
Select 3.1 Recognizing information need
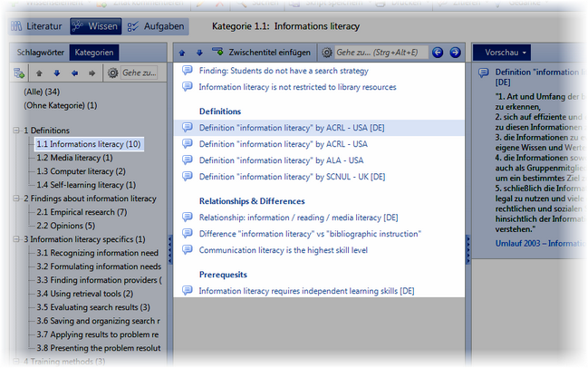tap(98, 253)
